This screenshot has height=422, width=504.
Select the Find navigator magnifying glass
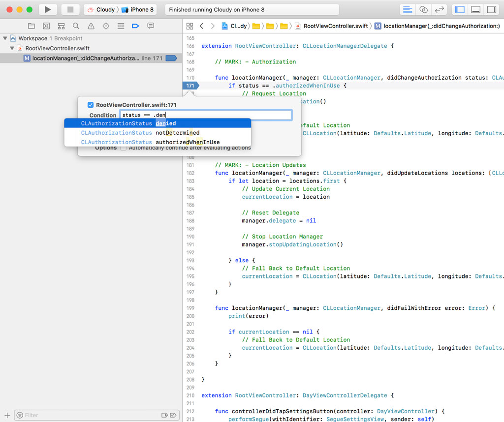coord(75,26)
